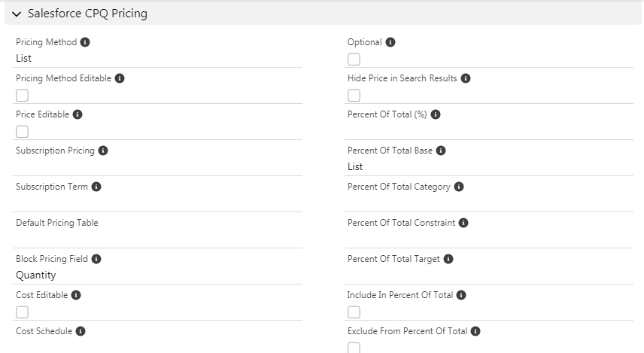Click the Percent Of Total Target info icon
644x353 pixels.
(x=448, y=259)
